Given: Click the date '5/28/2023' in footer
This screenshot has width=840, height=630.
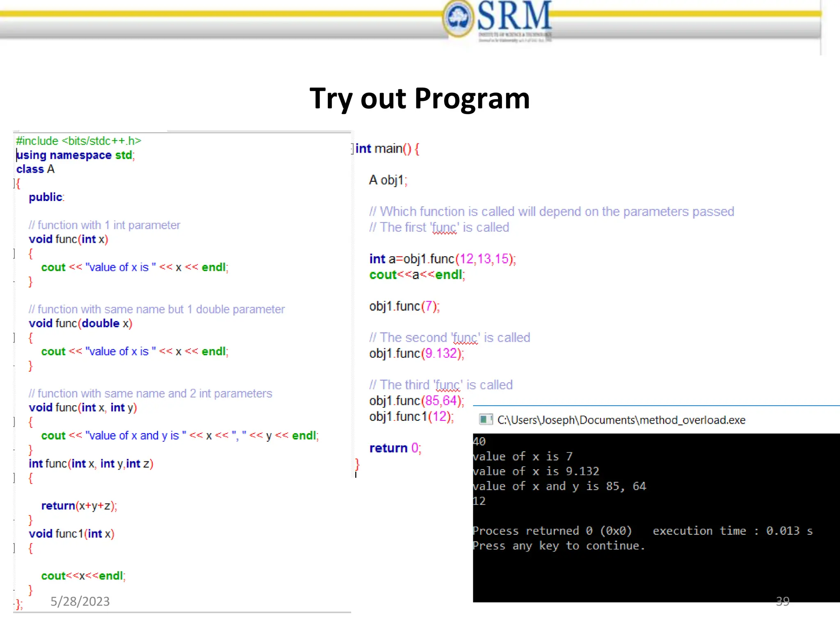Looking at the screenshot, I should click(80, 601).
